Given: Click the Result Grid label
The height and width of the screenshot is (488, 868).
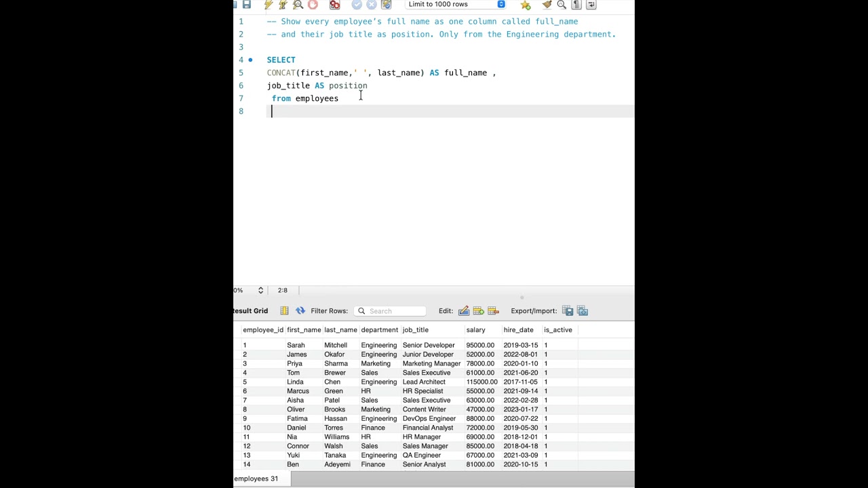Looking at the screenshot, I should [250, 310].
